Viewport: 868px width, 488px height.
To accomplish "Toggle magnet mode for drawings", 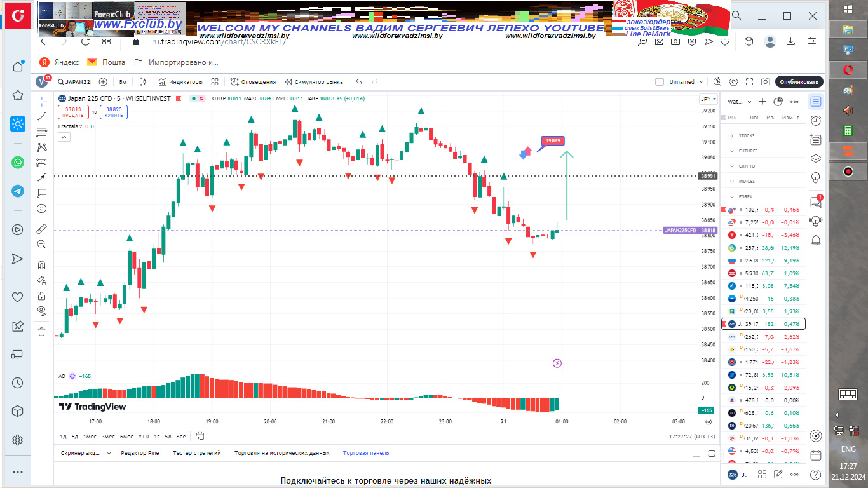I will coord(41,265).
